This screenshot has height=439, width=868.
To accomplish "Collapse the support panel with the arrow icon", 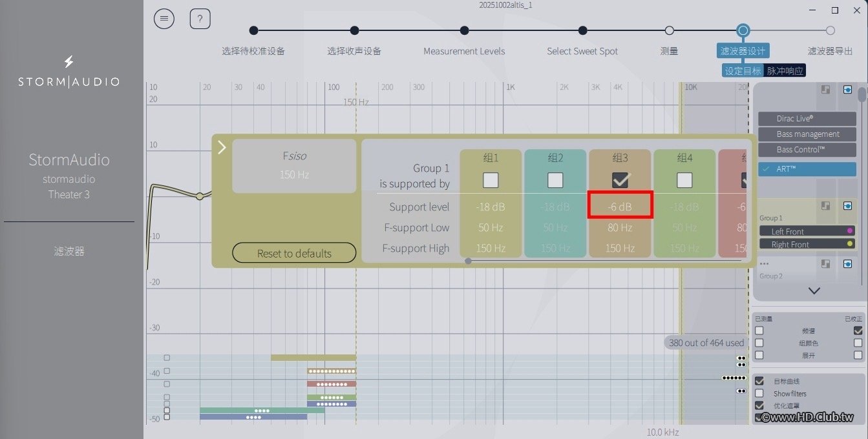I will tap(222, 148).
